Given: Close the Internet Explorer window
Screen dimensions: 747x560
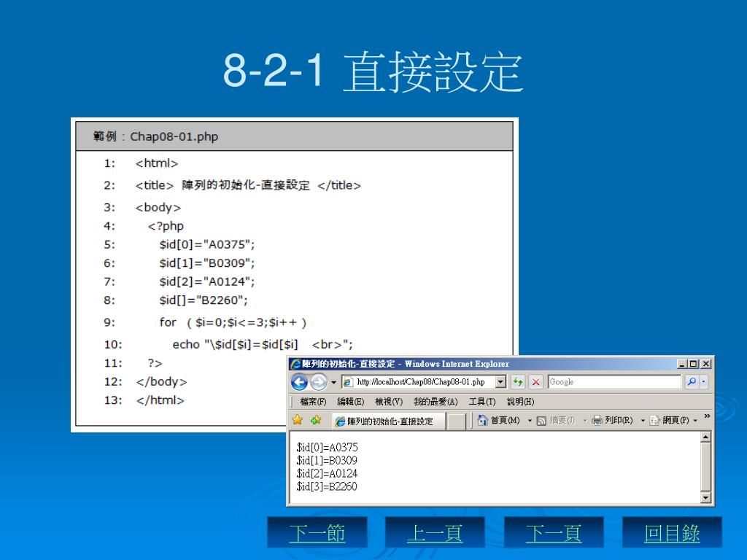Looking at the screenshot, I should (x=706, y=365).
